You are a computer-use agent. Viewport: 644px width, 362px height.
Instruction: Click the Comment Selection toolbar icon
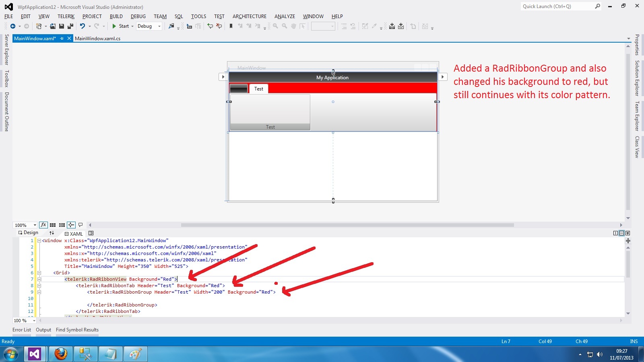coord(210,26)
